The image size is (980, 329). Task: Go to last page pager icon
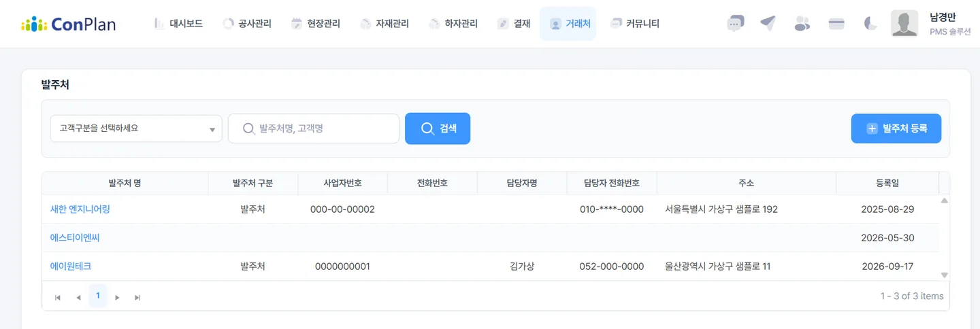pyautogui.click(x=137, y=297)
